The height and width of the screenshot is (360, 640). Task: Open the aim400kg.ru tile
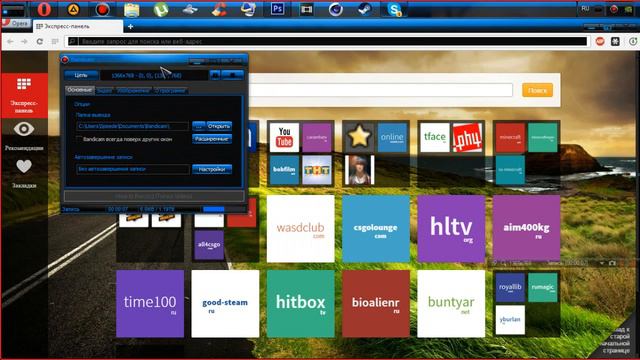(x=527, y=229)
